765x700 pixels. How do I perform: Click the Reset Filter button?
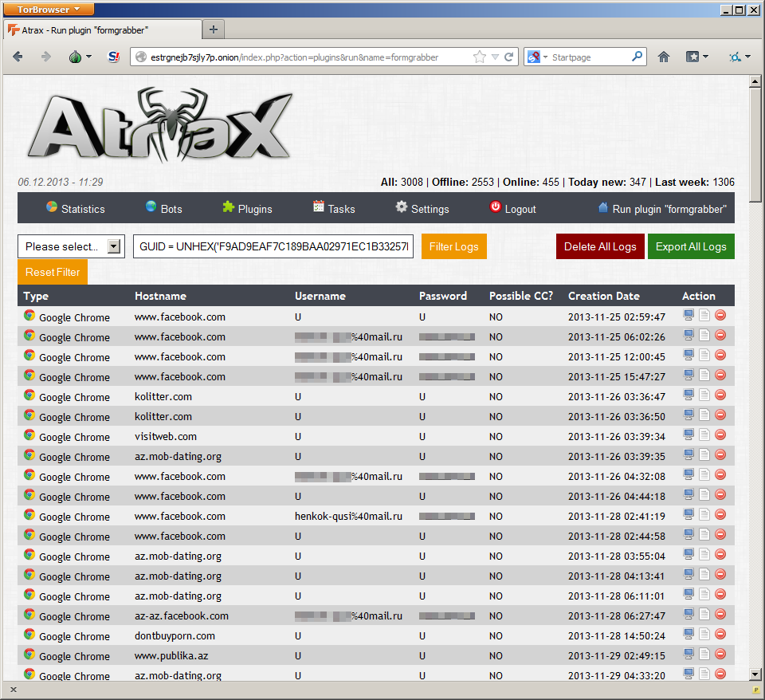coord(53,272)
